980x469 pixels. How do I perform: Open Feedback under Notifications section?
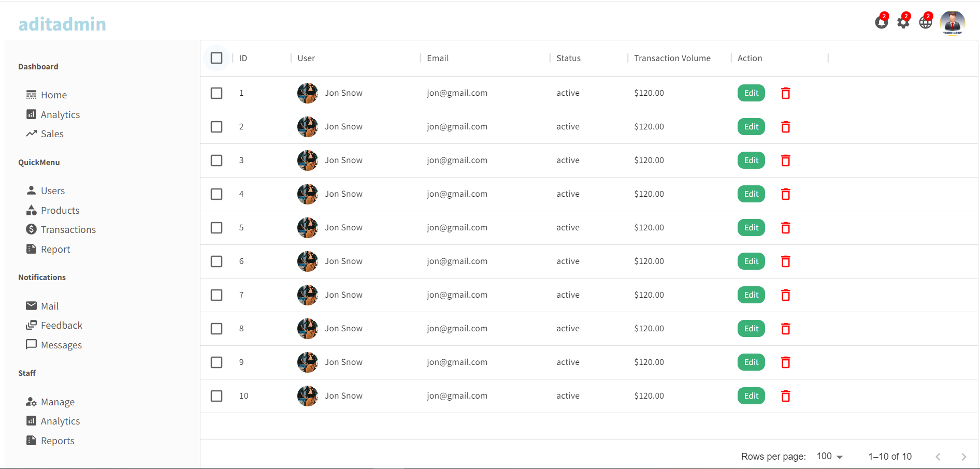point(62,325)
